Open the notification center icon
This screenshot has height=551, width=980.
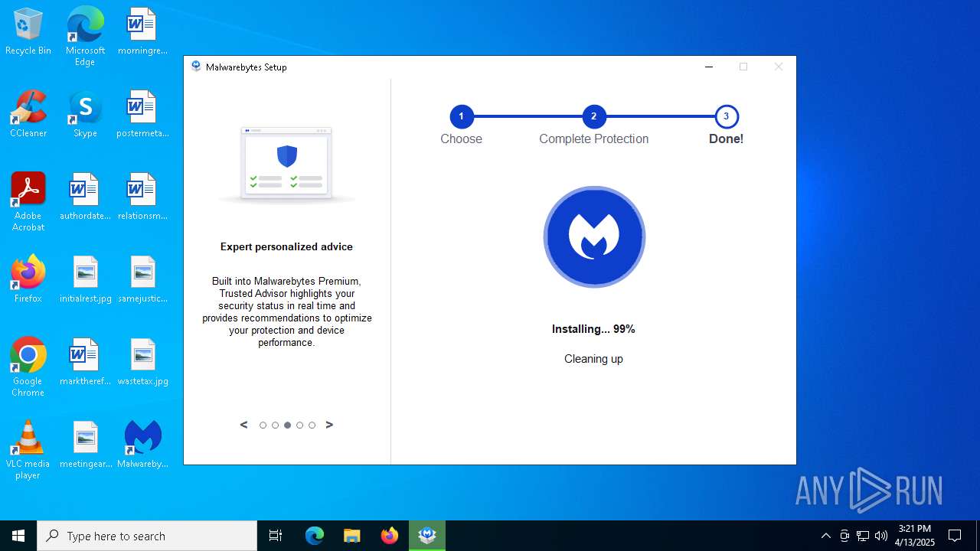coord(955,536)
